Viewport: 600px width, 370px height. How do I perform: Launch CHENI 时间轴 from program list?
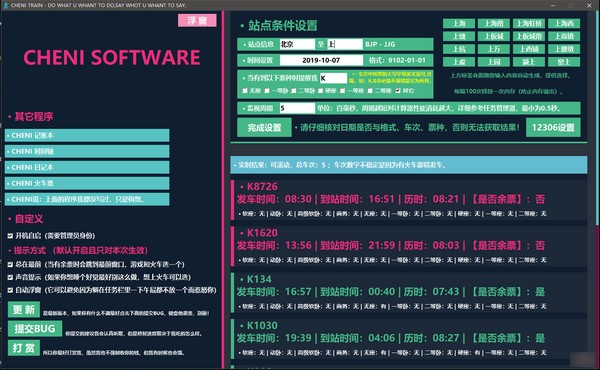pos(87,152)
